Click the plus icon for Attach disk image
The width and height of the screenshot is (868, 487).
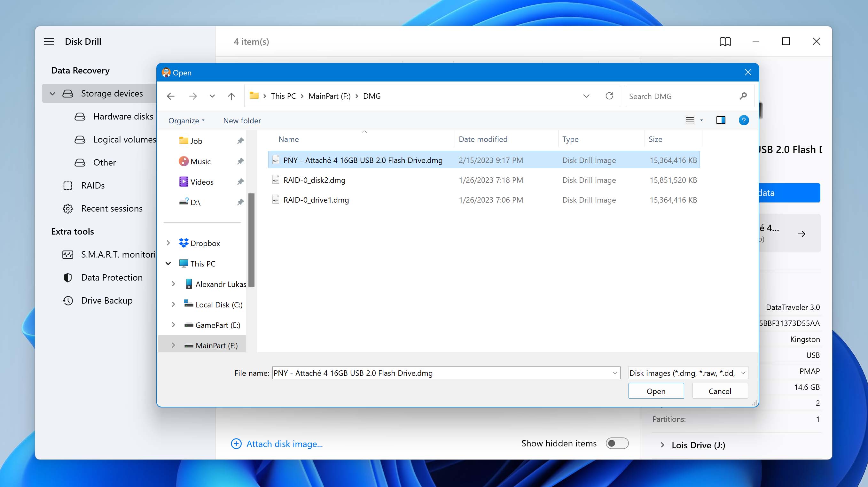[x=236, y=444]
